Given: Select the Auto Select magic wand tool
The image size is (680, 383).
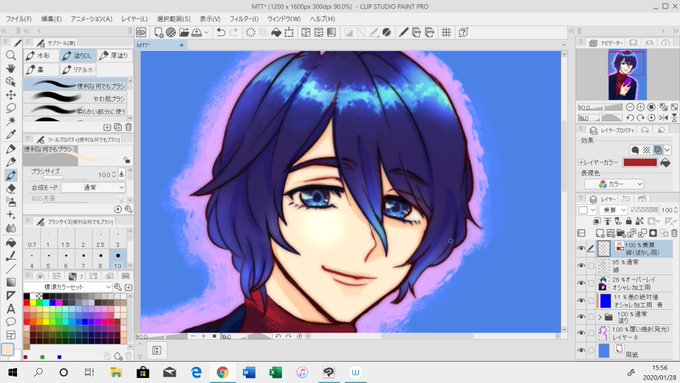Looking at the screenshot, I should tap(11, 121).
